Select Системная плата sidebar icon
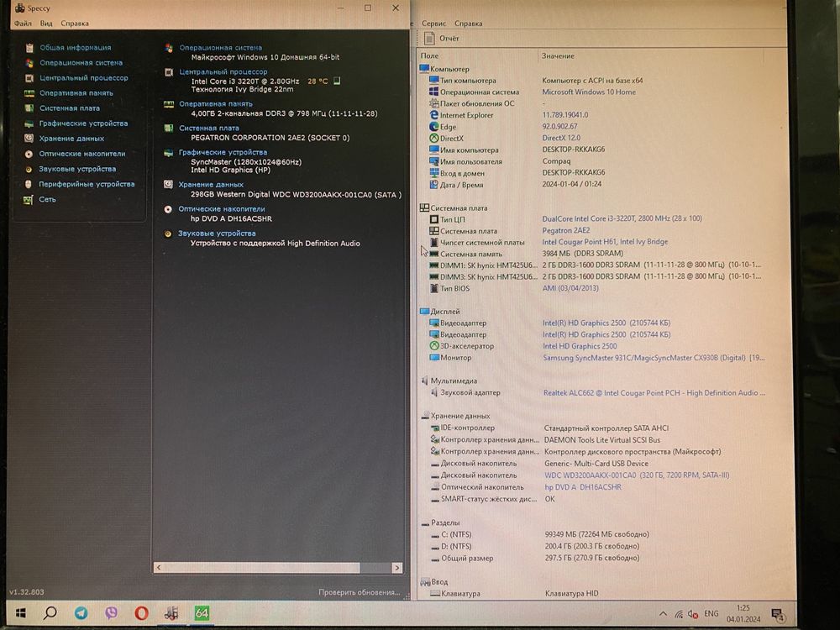The height and width of the screenshot is (630, 840). pos(29,108)
